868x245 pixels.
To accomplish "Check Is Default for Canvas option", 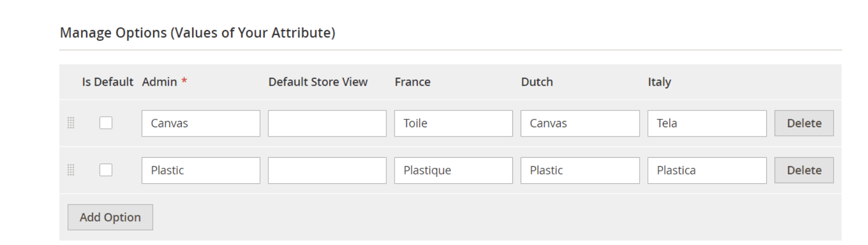I will [x=106, y=123].
